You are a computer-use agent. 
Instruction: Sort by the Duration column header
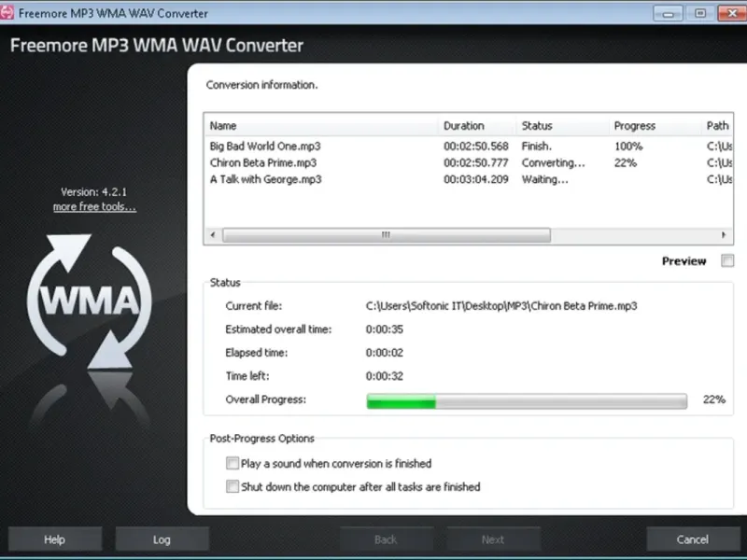477,126
